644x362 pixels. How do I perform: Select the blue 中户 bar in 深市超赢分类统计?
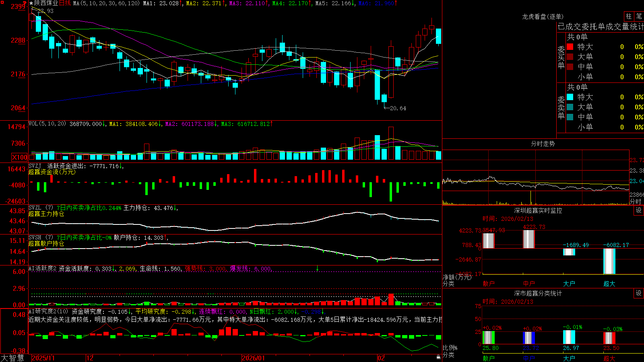pyautogui.click(x=528, y=338)
